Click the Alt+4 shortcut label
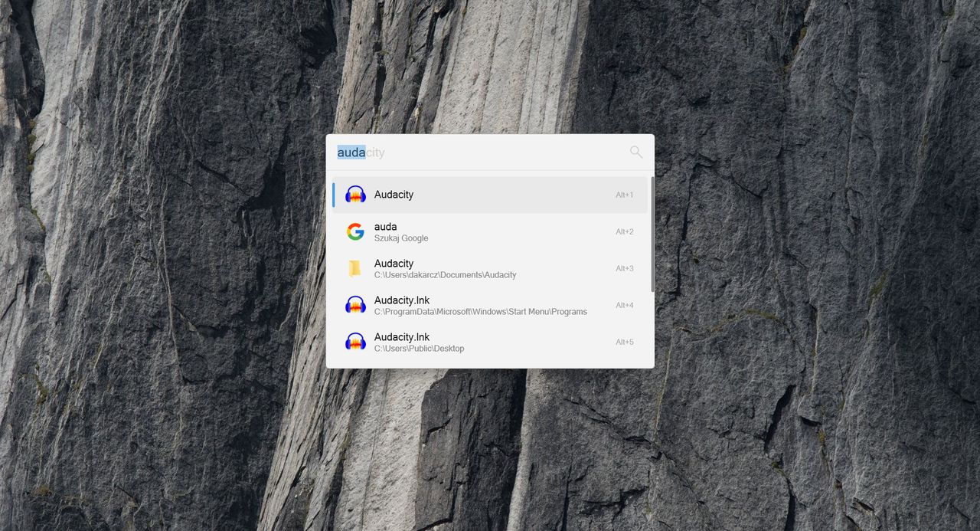This screenshot has height=531, width=980. 625,305
